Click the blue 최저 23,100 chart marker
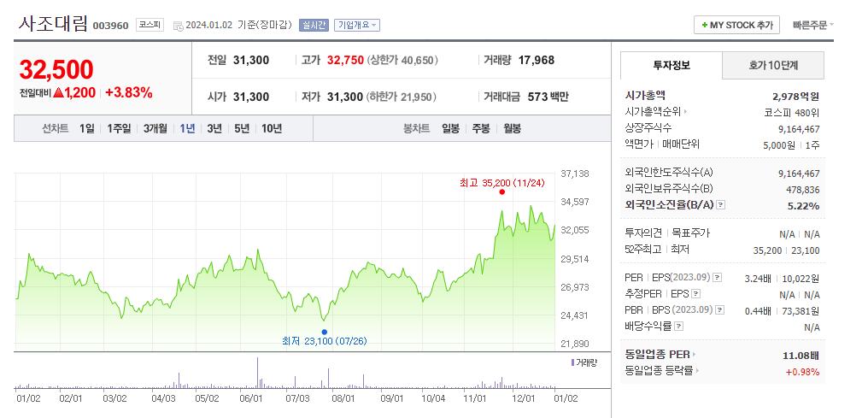 click(x=324, y=333)
